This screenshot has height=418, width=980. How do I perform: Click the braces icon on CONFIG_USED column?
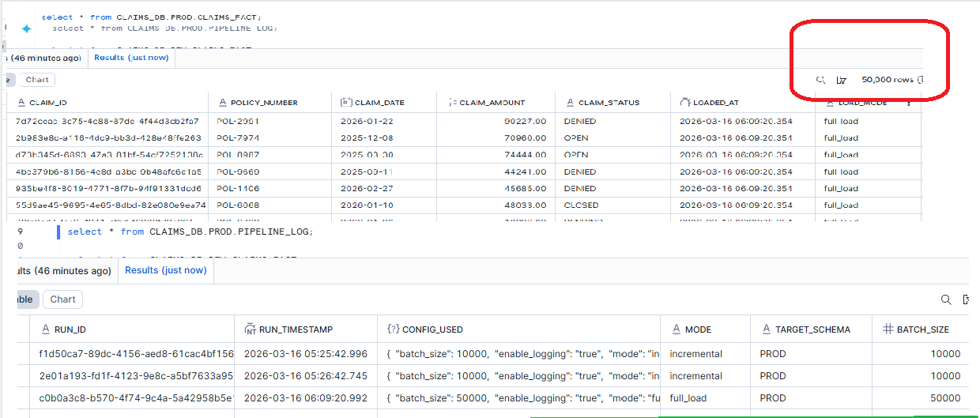pos(393,330)
